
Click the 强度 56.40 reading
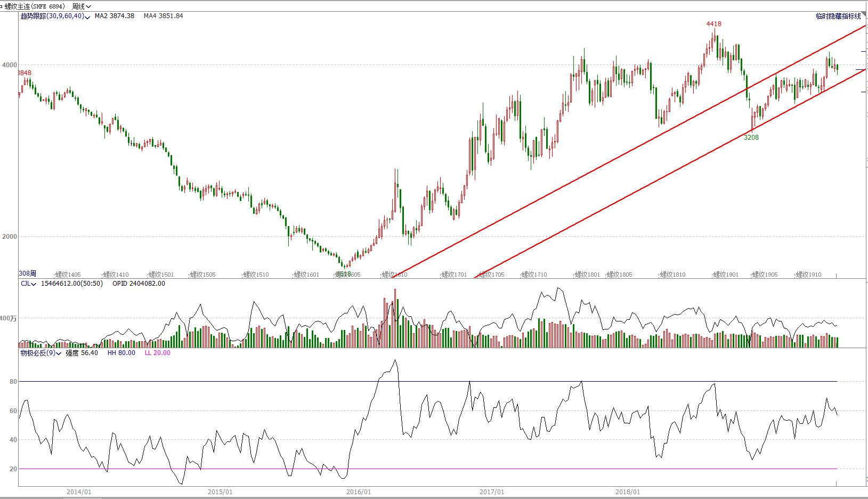[82, 353]
